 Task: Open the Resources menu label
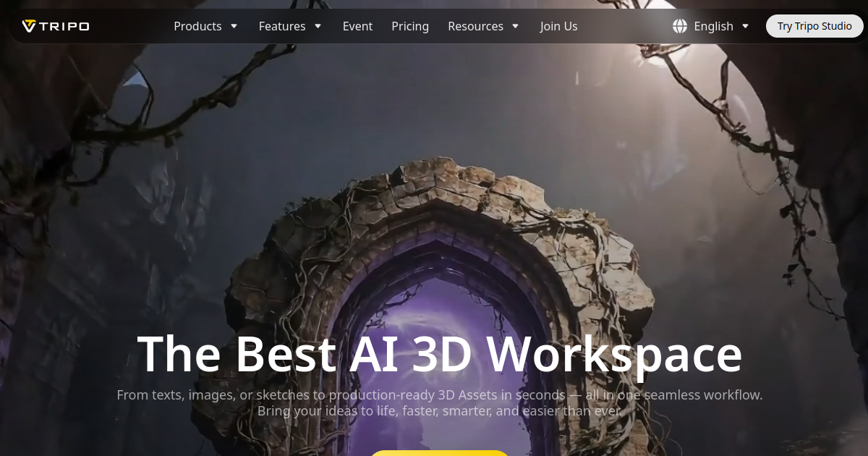tap(475, 26)
